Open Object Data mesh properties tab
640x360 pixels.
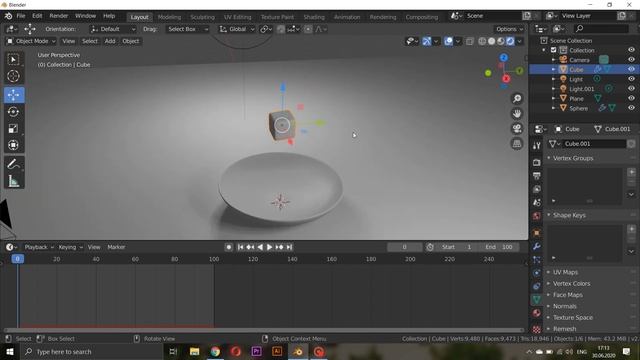tap(537, 300)
